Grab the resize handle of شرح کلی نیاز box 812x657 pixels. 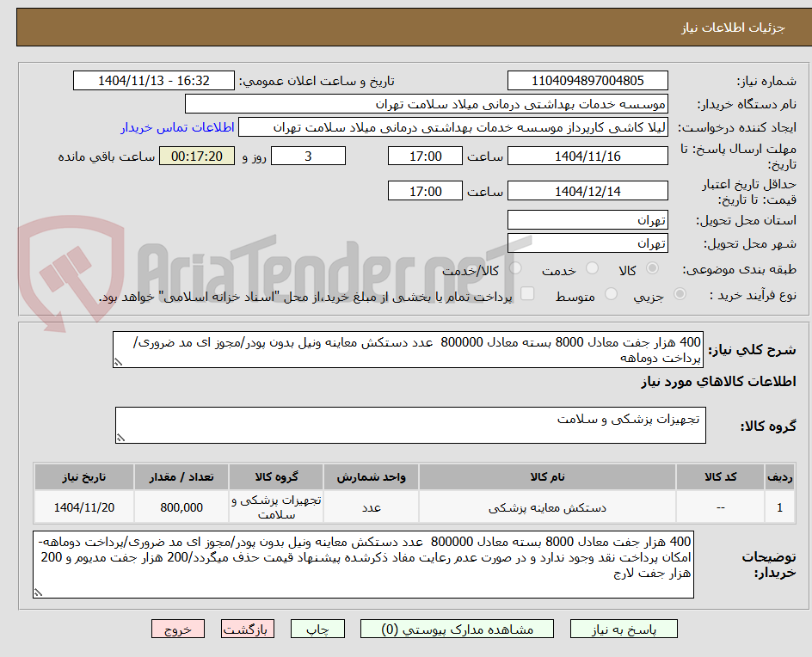pos(118,362)
